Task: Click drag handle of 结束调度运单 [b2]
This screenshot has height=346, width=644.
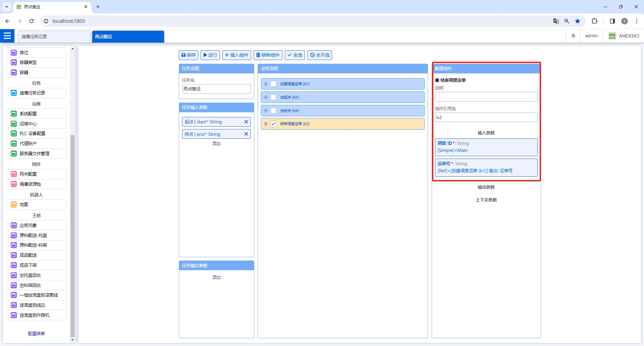Action: pyautogui.click(x=266, y=124)
